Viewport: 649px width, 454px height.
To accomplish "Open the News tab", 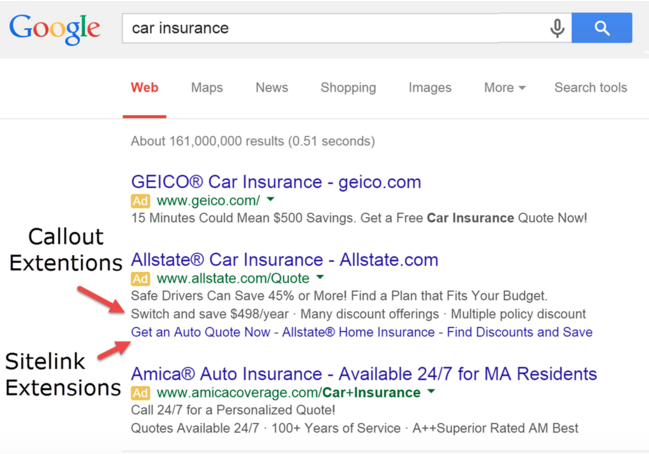I will [272, 88].
